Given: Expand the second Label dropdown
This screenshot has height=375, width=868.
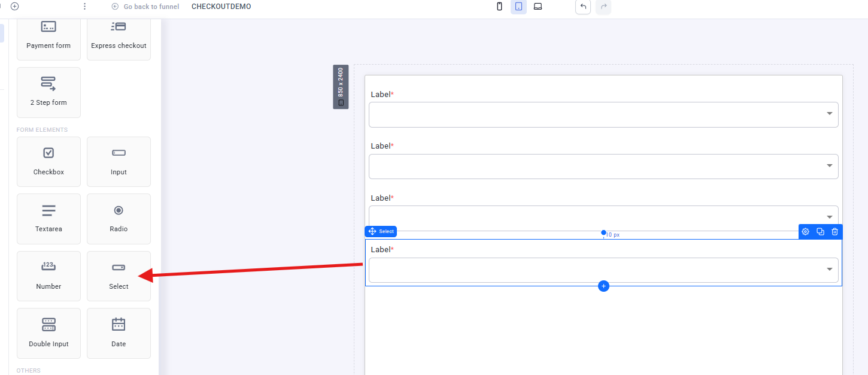Looking at the screenshot, I should pyautogui.click(x=603, y=166).
